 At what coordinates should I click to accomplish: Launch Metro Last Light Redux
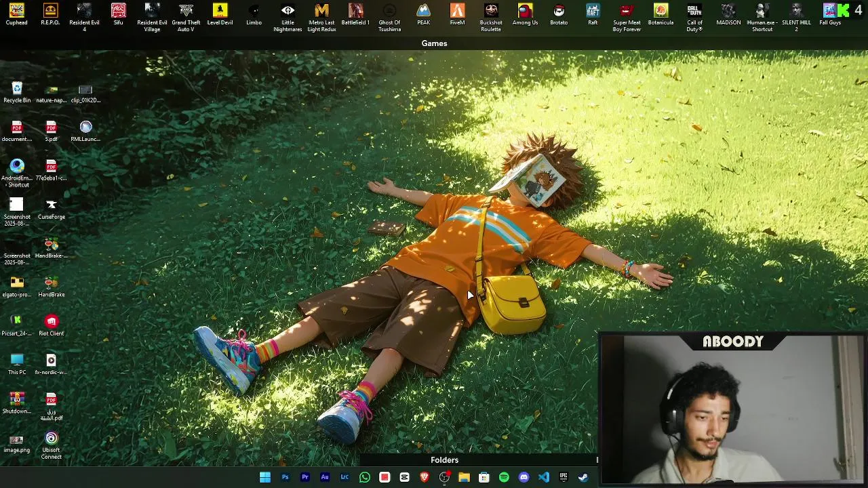[x=321, y=18]
